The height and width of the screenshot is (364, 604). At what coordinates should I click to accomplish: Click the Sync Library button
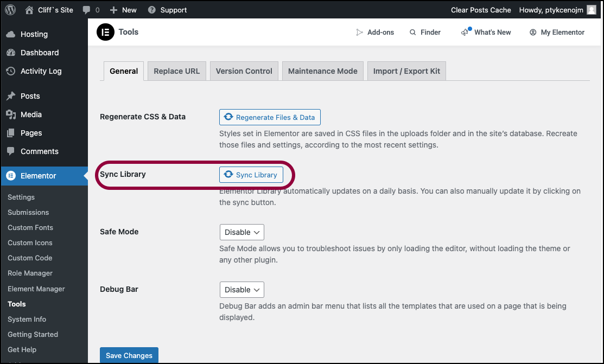click(251, 175)
